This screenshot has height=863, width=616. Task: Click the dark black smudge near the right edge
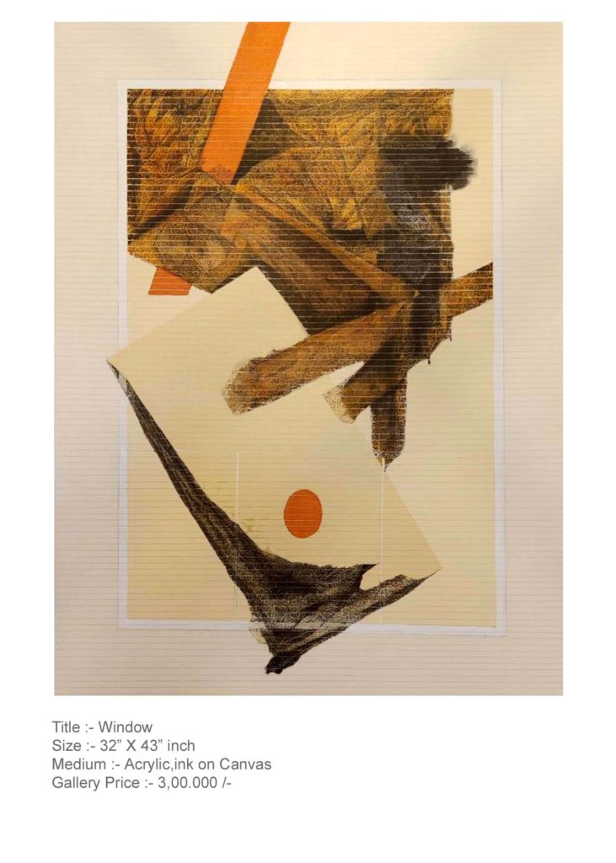click(452, 159)
